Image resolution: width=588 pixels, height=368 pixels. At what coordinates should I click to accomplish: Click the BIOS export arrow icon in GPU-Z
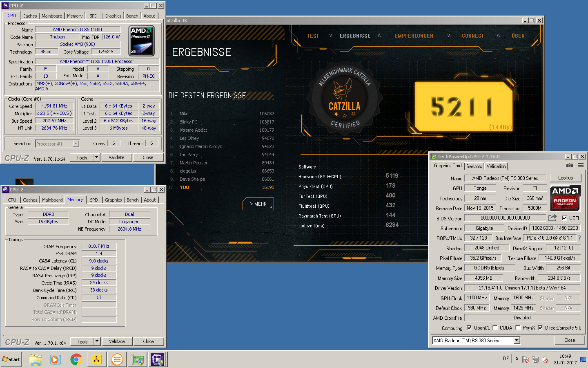click(552, 218)
